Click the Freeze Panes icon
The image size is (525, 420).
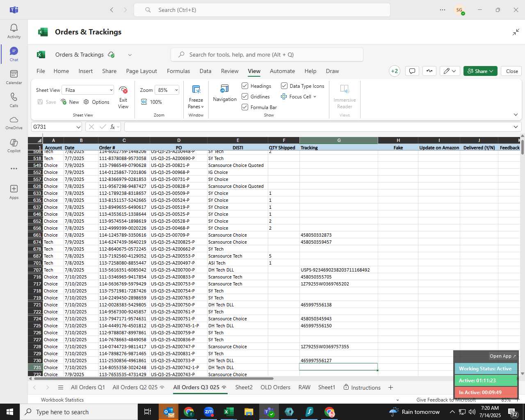point(196,89)
